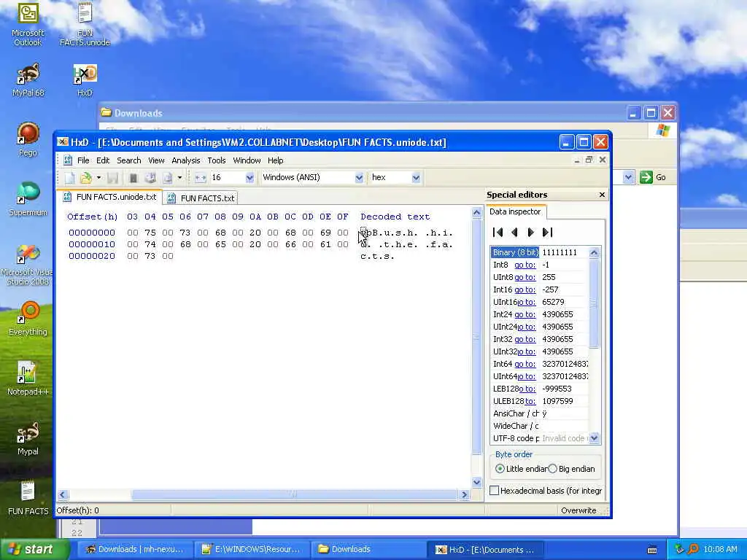
Task: Click the Open disk image icon
Action: [167, 178]
